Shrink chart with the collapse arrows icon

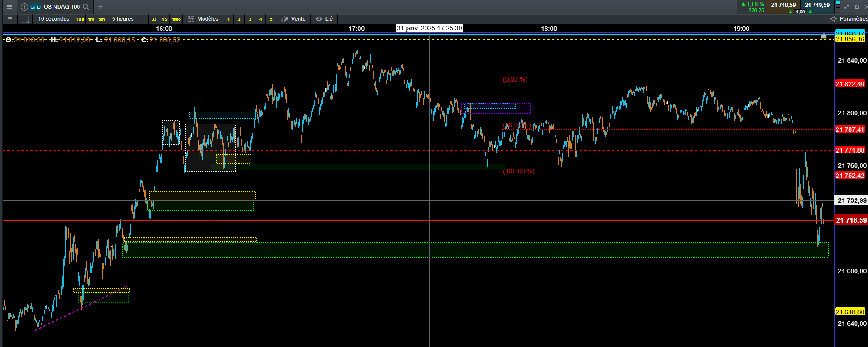coord(847,6)
